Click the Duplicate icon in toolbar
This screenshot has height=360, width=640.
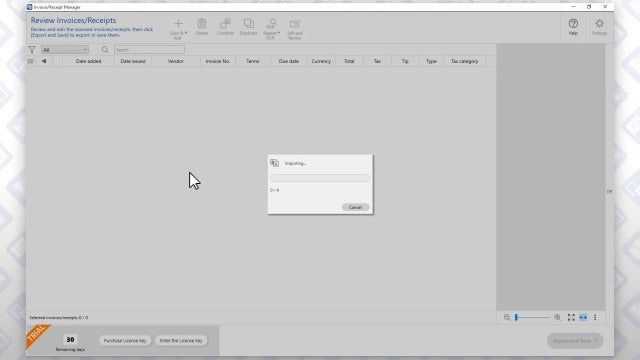click(249, 24)
